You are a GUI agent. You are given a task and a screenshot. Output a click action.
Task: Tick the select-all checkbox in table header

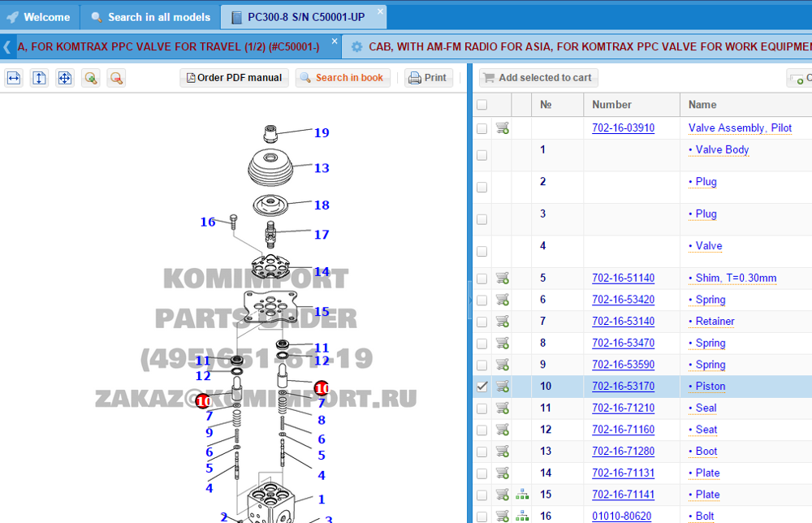click(482, 105)
